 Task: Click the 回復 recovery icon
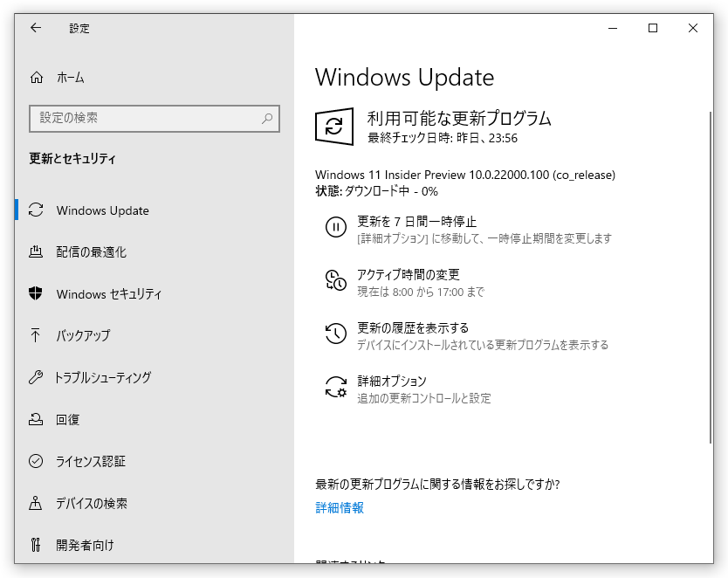[36, 419]
